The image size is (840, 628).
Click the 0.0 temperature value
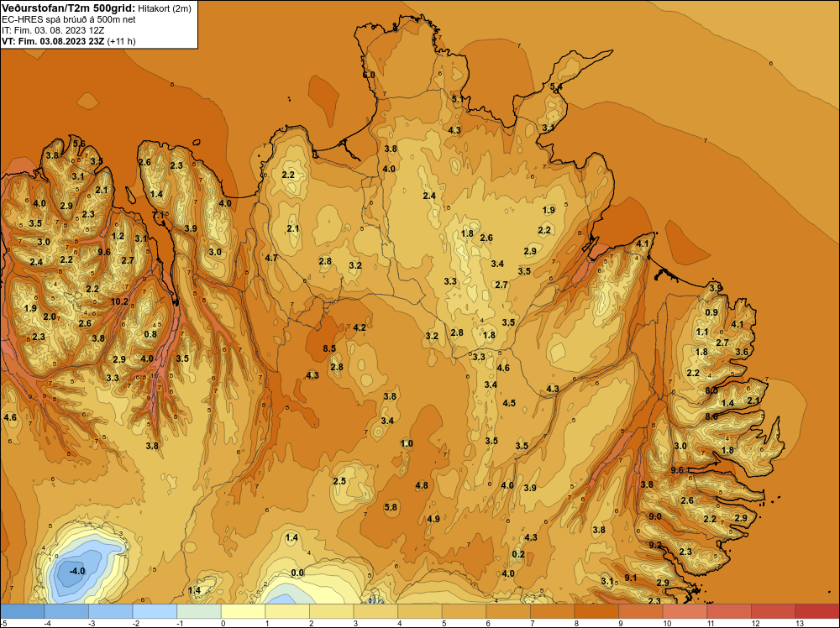297,573
